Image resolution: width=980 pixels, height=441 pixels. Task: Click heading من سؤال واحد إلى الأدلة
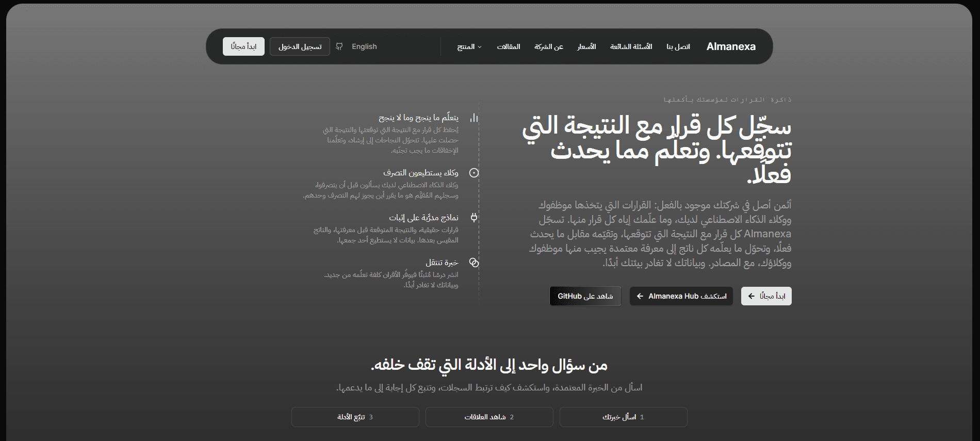[489, 365]
